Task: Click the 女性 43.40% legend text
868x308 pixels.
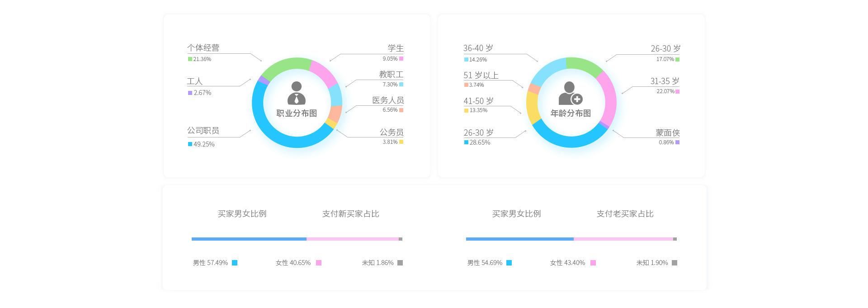Action: 567,263
